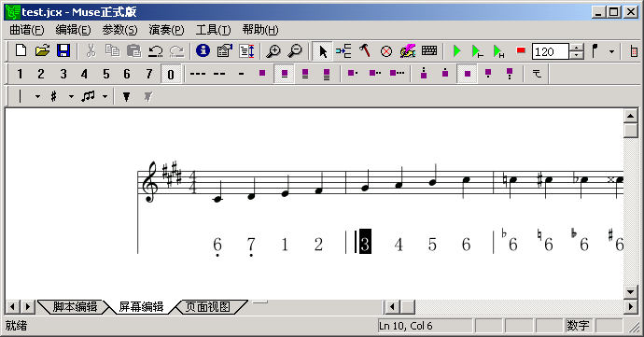Switch to the 脚本编辑 tab
644x337 pixels.
click(x=75, y=306)
